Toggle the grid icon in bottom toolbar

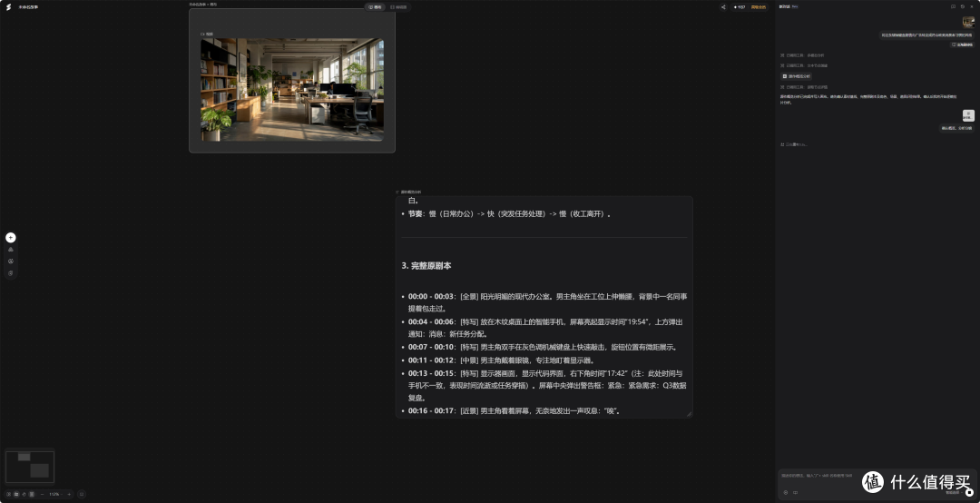(x=32, y=494)
